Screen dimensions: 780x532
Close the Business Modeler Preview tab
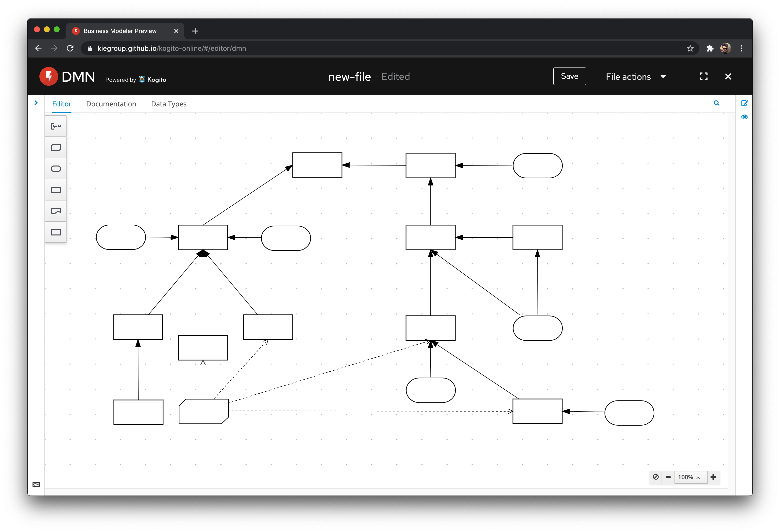point(176,31)
